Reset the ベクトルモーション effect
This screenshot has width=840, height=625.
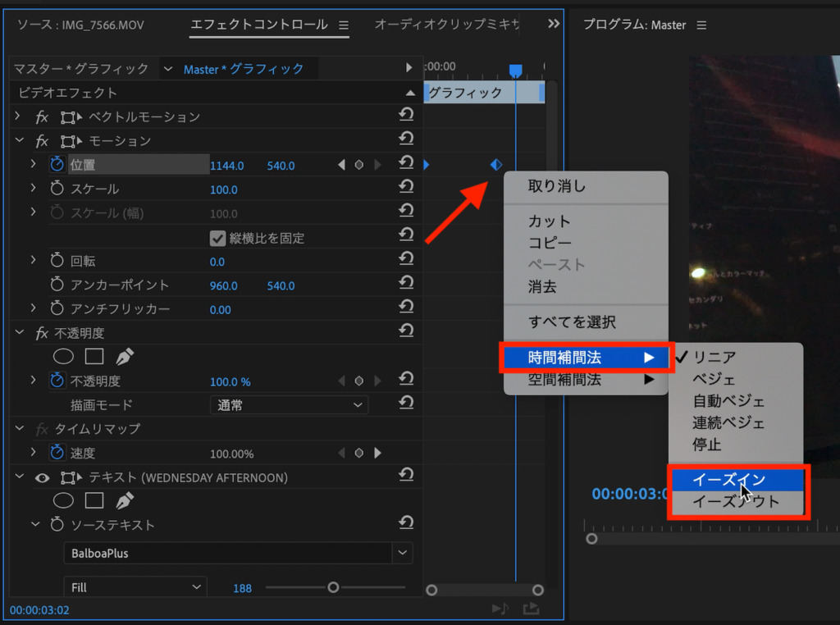(x=406, y=115)
